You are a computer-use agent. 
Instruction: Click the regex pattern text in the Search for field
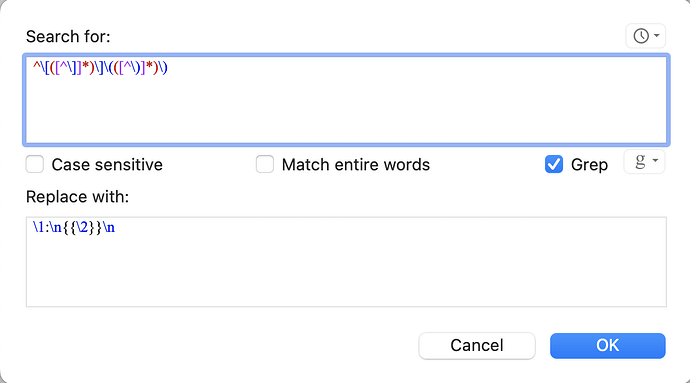pos(100,67)
